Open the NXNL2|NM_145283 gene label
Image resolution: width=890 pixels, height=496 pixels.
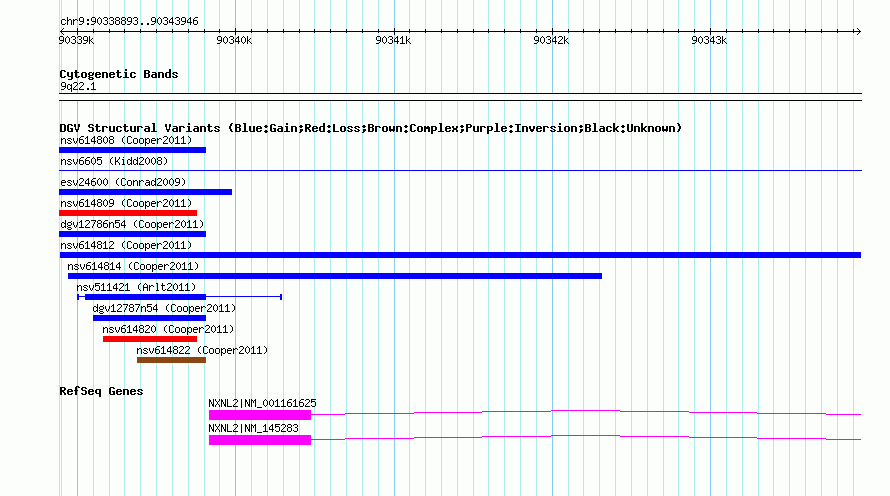tap(253, 428)
